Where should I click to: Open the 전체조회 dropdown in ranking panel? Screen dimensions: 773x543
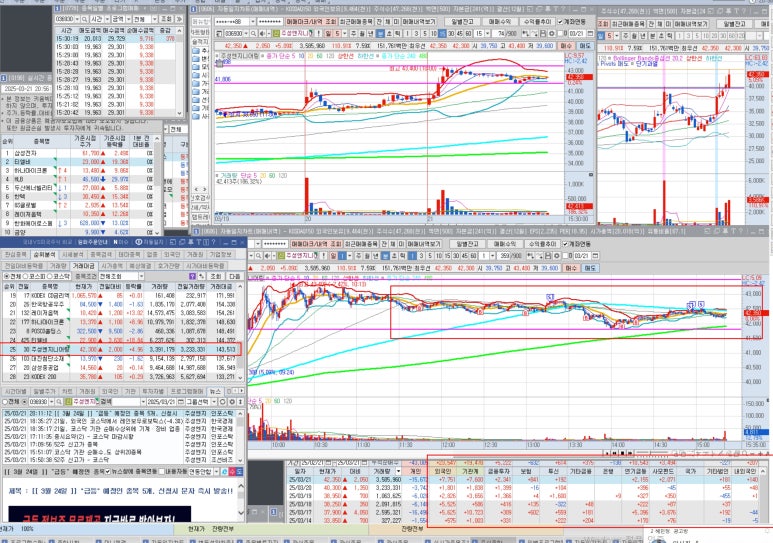coord(141,276)
